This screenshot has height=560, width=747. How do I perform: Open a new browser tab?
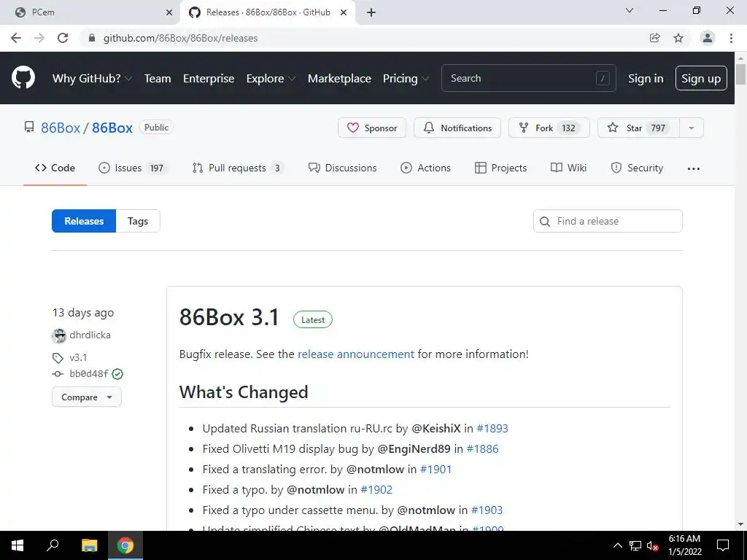click(371, 12)
